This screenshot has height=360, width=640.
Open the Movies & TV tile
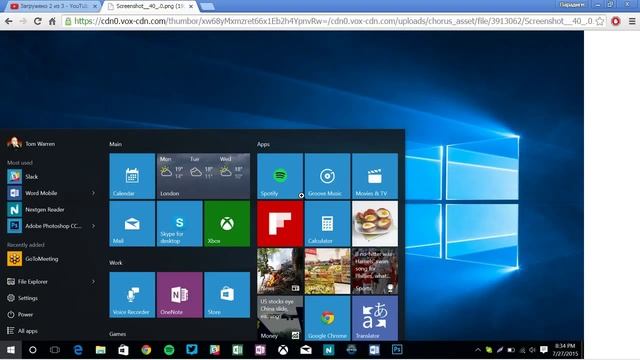coord(375,176)
